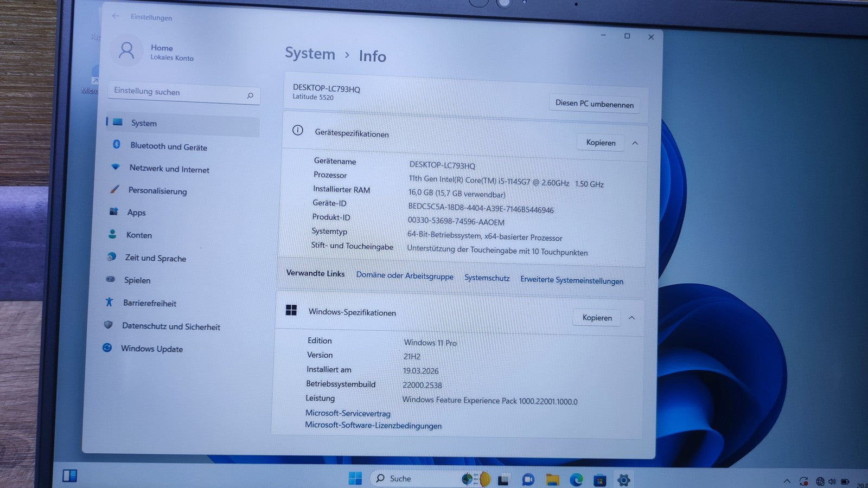Click the Konten person icon
The width and height of the screenshot is (868, 488).
(x=112, y=234)
